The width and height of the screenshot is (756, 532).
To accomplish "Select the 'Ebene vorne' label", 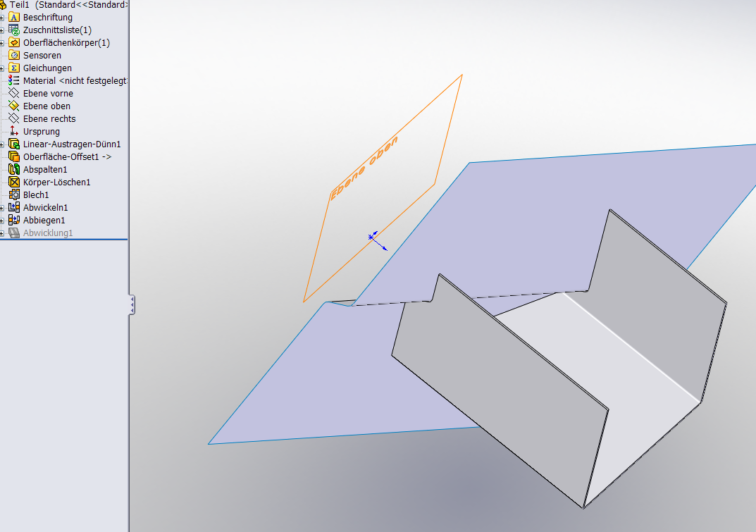I will click(48, 93).
